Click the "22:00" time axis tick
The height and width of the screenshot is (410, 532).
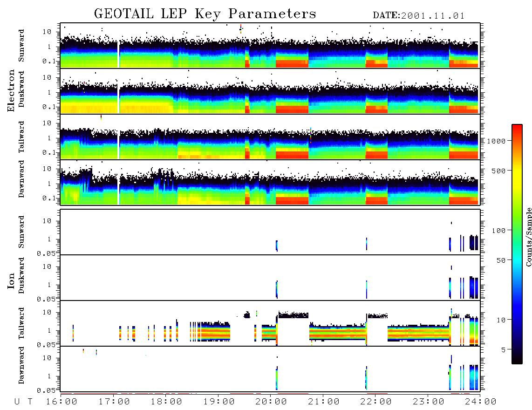coord(376,402)
